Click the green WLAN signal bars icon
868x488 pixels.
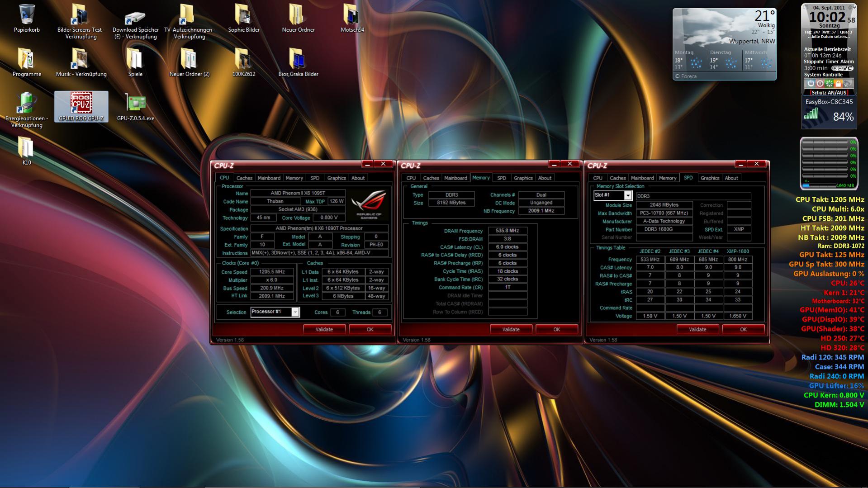tap(811, 114)
